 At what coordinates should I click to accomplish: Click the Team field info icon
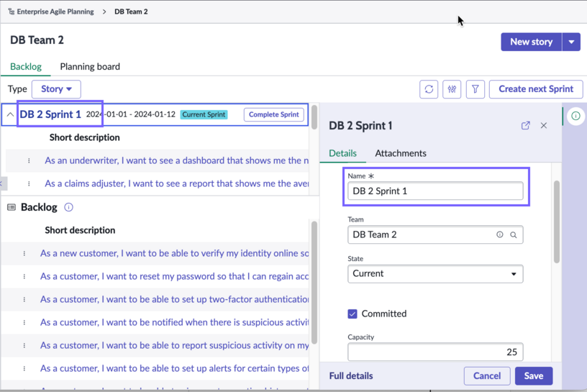click(500, 234)
